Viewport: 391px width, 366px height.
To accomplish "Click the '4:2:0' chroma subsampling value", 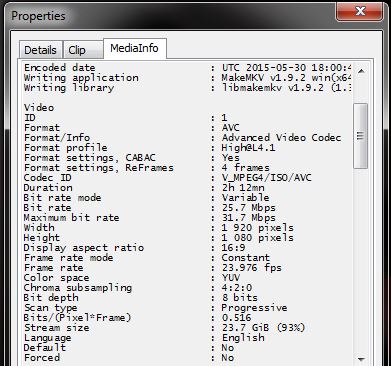I will coord(237,288).
